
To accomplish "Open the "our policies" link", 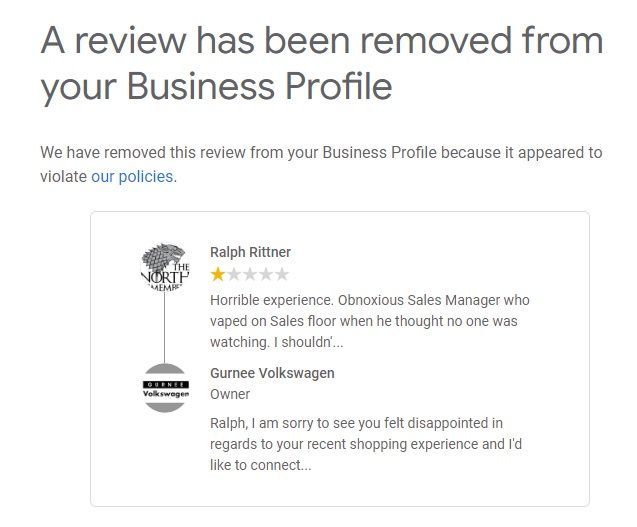I will (132, 177).
